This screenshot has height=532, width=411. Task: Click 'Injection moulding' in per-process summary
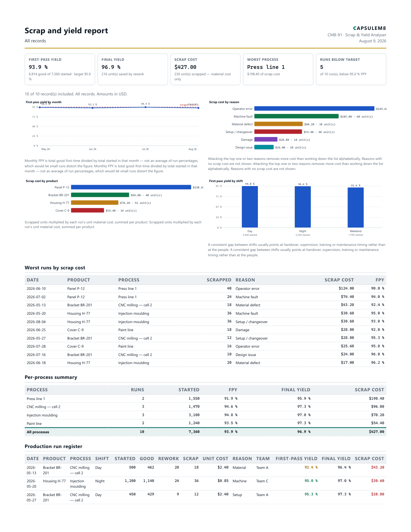[x=42, y=415]
